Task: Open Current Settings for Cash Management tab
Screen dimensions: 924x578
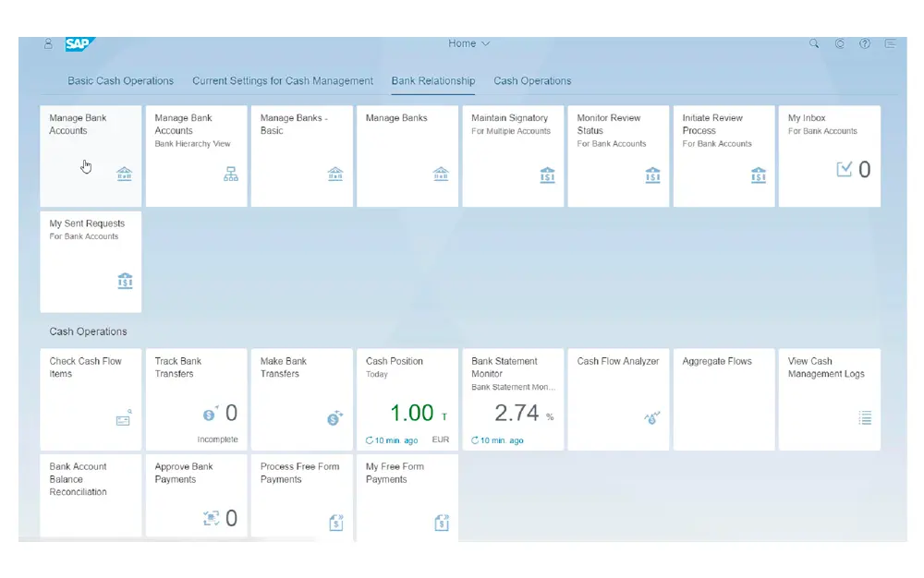Action: (283, 81)
